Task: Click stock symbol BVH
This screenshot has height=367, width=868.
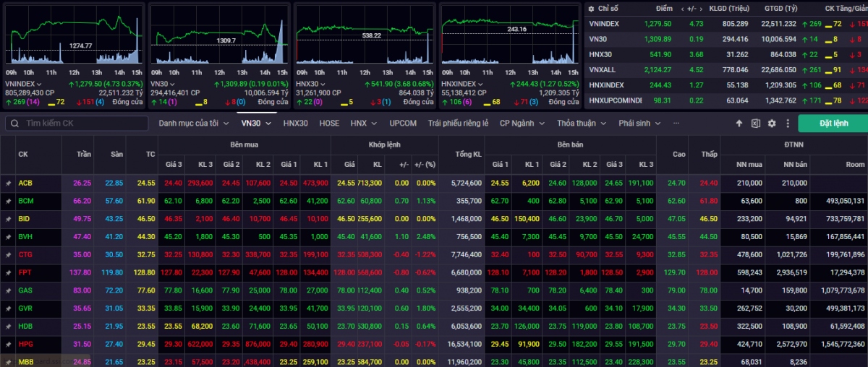Action: tap(25, 237)
